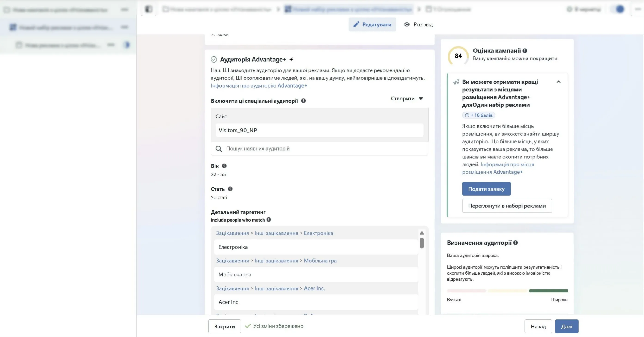
Task: Click the info icon next to Оцінка кампанії
Action: tap(525, 51)
